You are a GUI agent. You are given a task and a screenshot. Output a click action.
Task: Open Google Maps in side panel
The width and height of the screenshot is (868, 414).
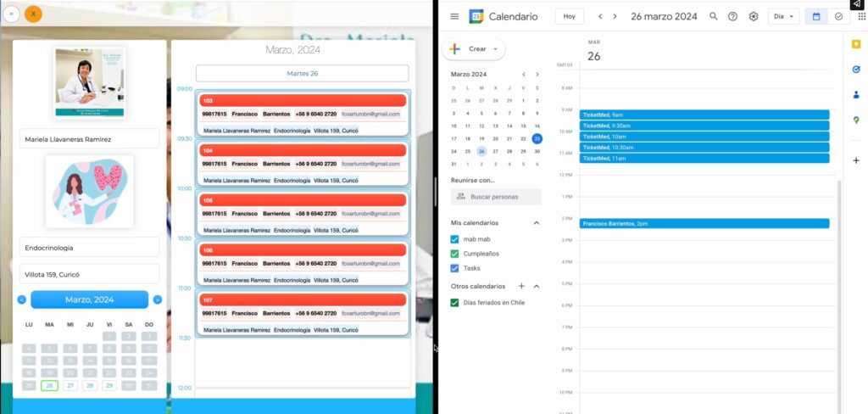click(855, 120)
